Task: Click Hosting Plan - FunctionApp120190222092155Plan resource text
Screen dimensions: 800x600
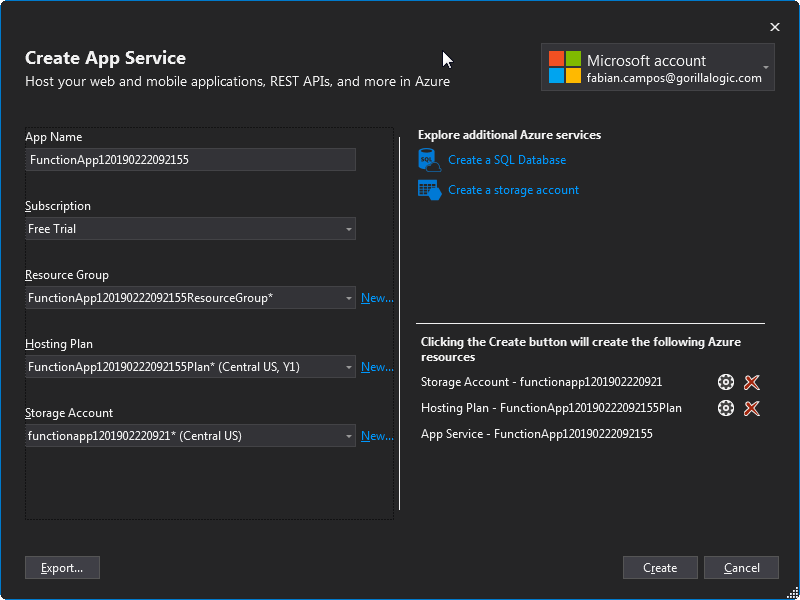Action: (551, 408)
